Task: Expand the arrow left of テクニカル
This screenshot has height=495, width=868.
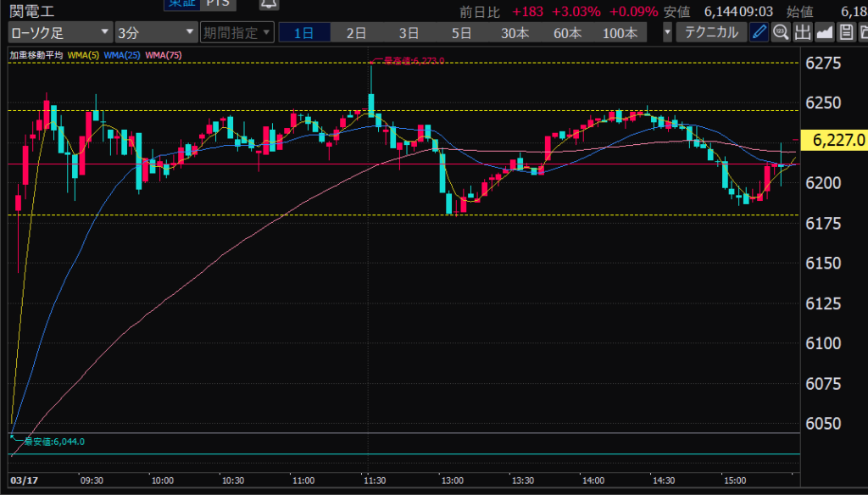Action: pos(668,33)
